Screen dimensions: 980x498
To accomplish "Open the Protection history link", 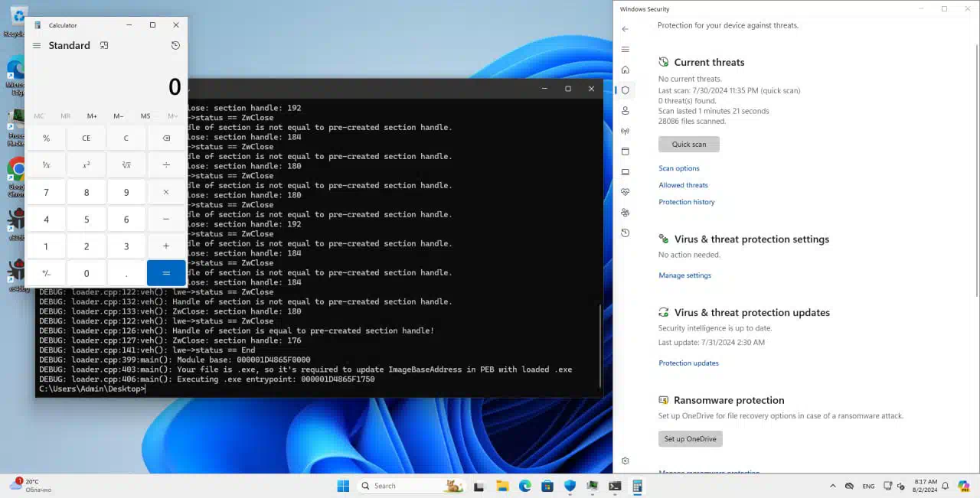I will pos(686,202).
